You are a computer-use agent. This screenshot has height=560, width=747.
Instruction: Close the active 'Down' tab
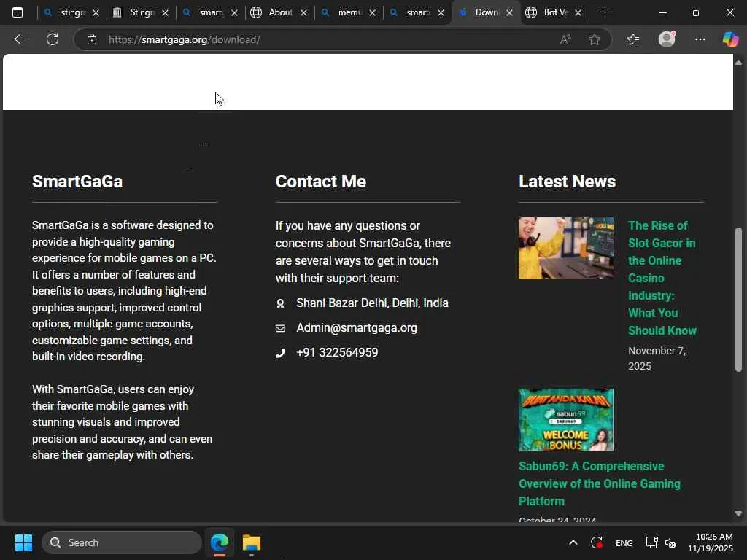pyautogui.click(x=509, y=13)
